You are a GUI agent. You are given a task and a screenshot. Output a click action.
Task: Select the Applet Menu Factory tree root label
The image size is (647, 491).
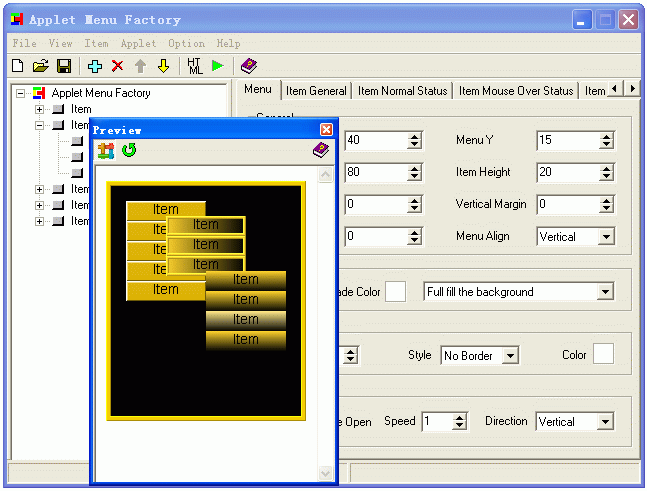point(101,93)
